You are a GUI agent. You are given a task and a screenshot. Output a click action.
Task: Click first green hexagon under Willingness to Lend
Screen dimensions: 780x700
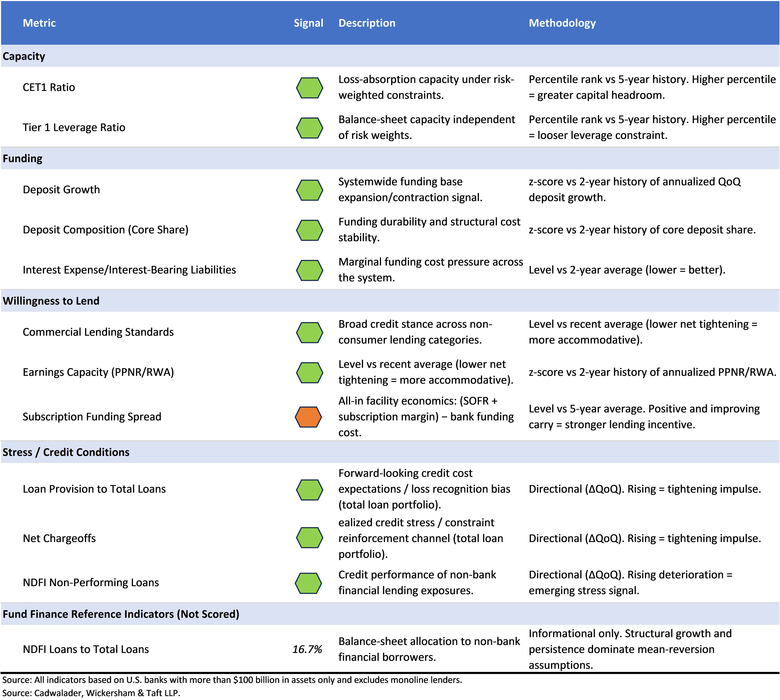pos(309,333)
